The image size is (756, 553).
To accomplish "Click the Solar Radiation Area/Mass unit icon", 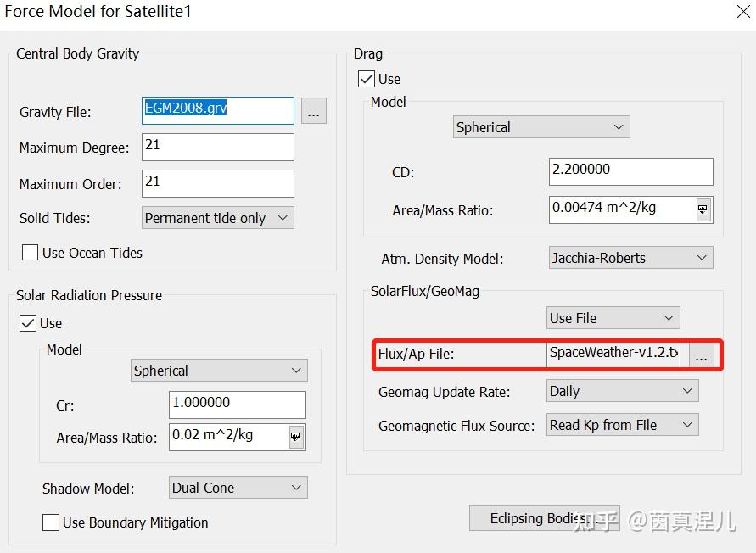I will tap(295, 437).
